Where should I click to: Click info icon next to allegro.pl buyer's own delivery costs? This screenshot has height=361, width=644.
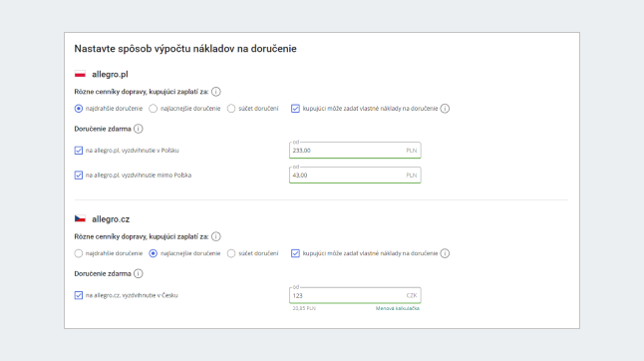click(x=445, y=109)
